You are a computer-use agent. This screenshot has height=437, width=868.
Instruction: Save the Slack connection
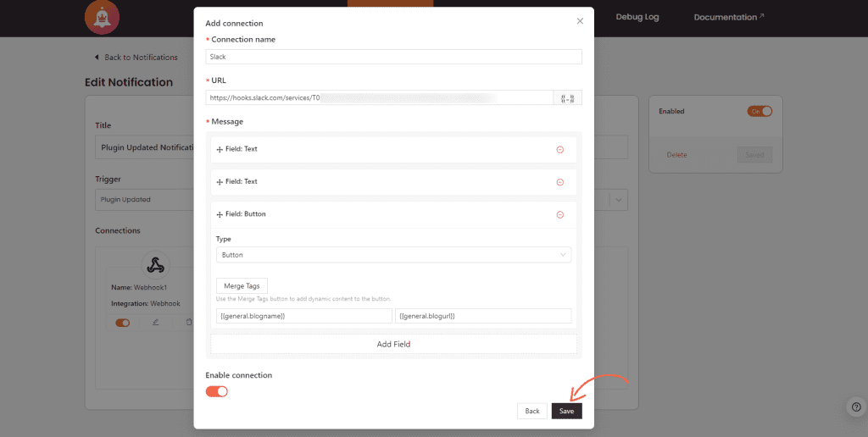566,411
